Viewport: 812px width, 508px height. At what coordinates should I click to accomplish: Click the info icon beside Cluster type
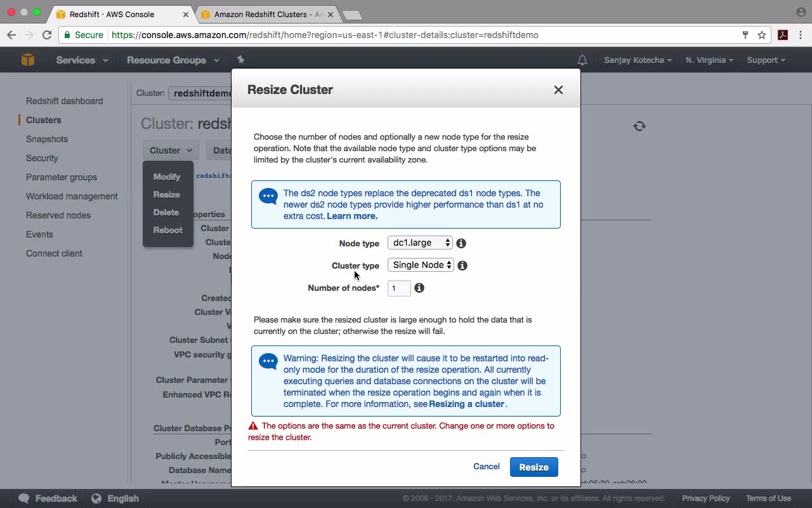462,265
